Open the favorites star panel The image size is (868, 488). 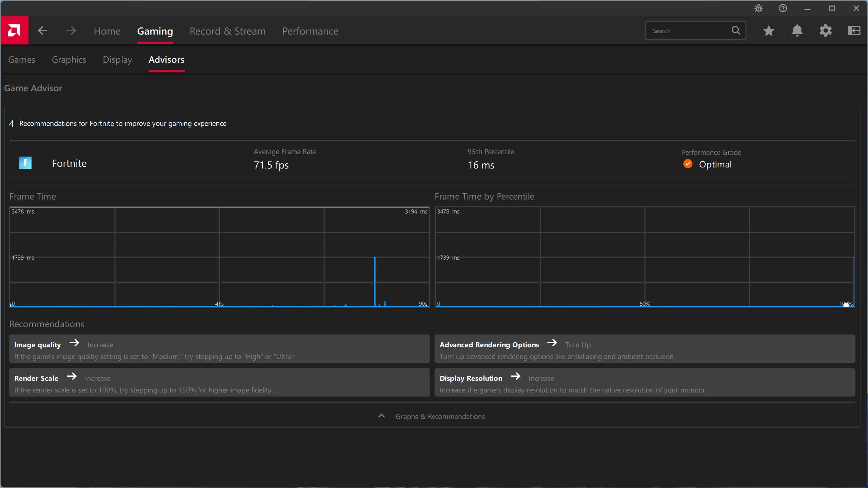point(769,30)
